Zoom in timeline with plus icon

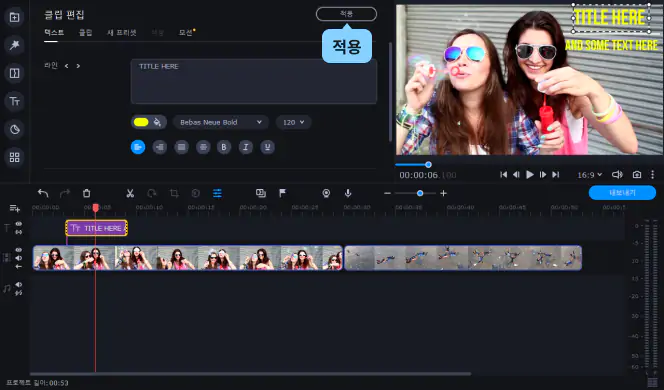(443, 193)
